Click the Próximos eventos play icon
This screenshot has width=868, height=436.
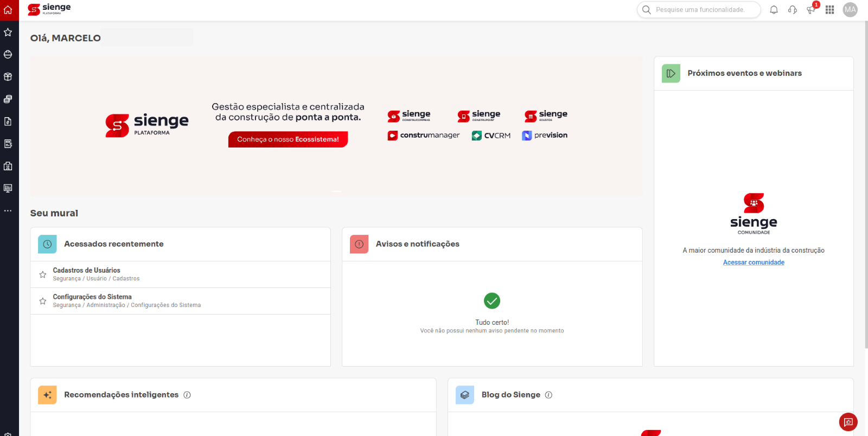(x=671, y=73)
